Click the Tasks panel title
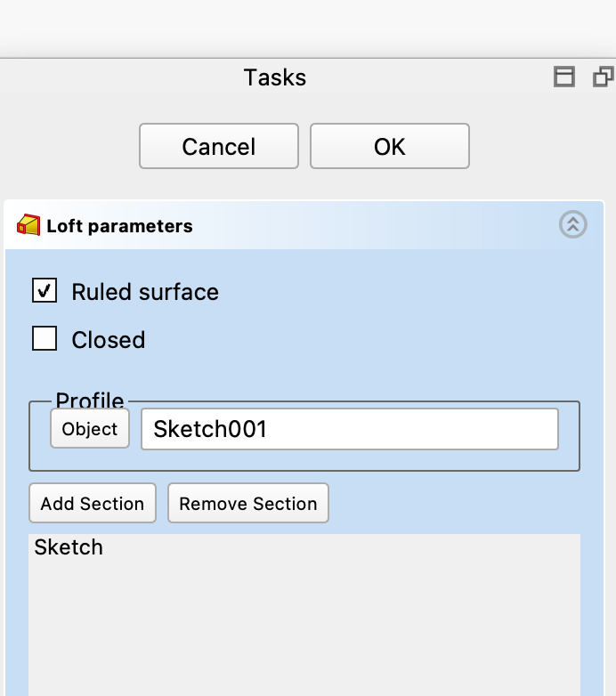Viewport: 616px width, 696px height. [274, 77]
